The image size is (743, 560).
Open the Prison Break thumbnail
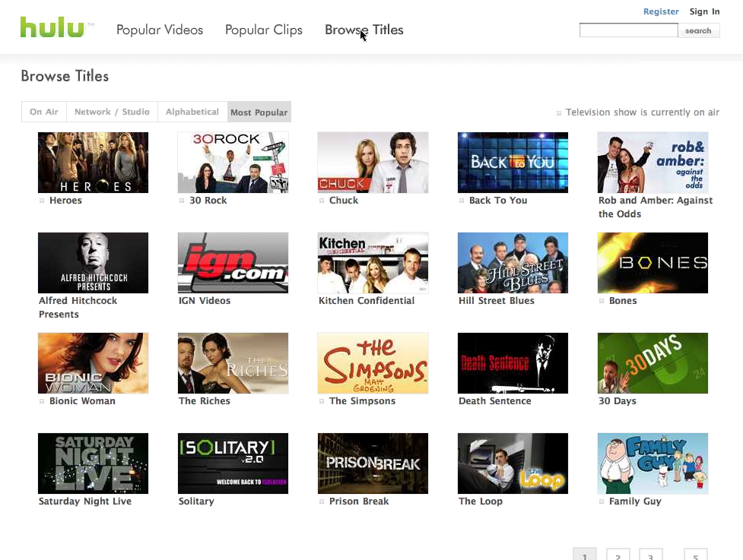tap(373, 464)
